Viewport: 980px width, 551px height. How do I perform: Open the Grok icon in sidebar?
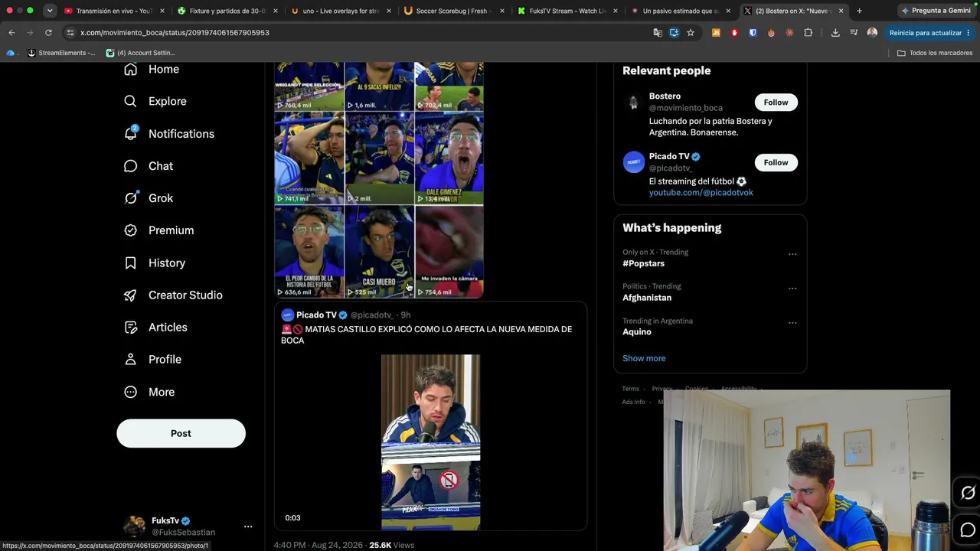tap(130, 198)
